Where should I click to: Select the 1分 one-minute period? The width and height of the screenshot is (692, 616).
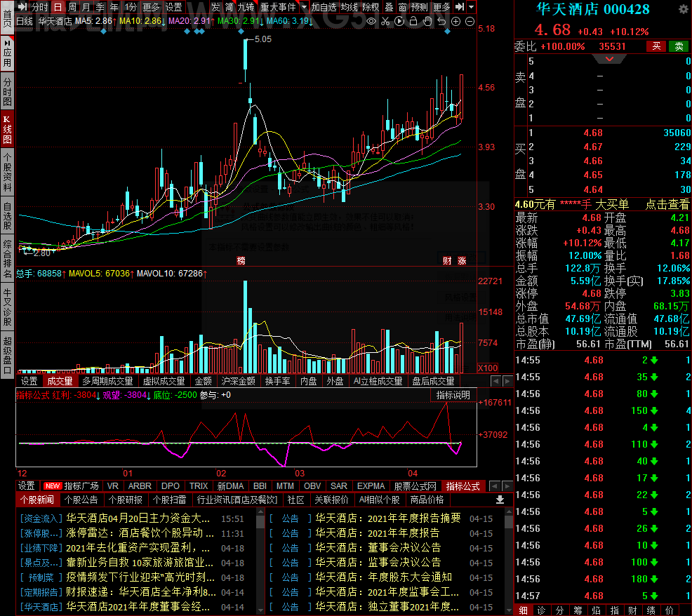tap(131, 7)
